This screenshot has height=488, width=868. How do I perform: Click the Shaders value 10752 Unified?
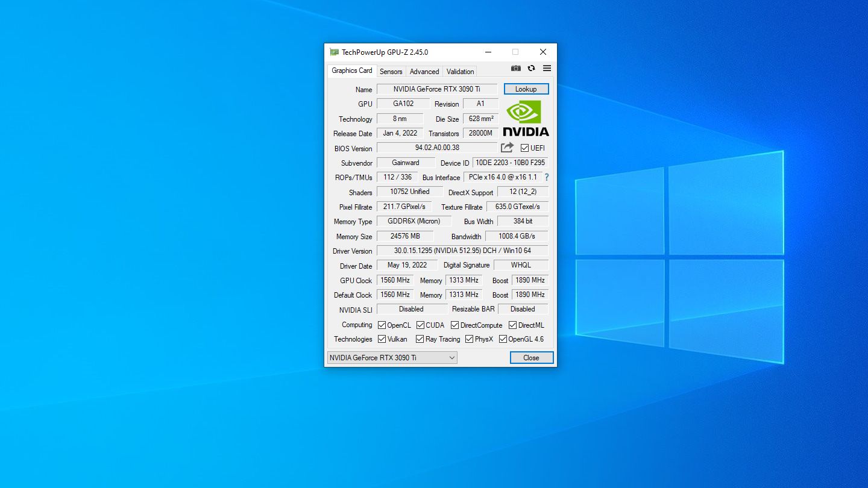(410, 192)
